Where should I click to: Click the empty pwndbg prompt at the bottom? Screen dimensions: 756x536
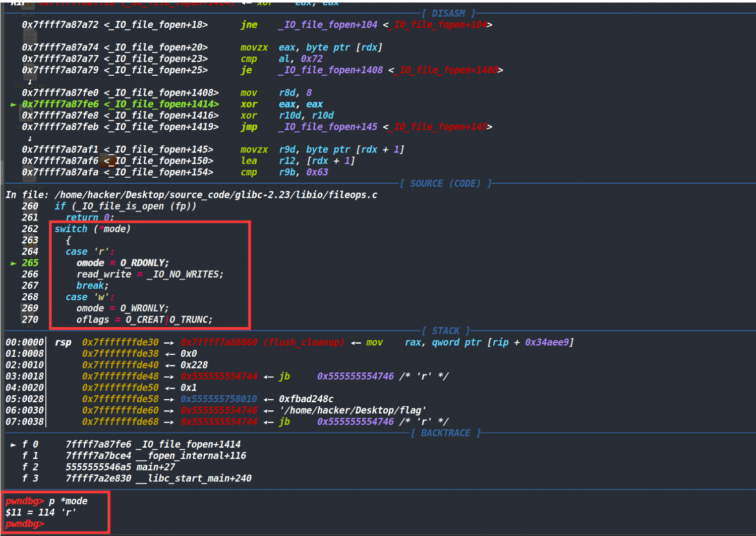pyautogui.click(x=25, y=524)
